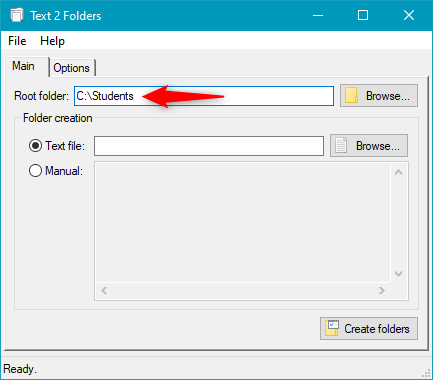The image size is (433, 380).
Task: Click the 'Root folder:' label
Action: tap(41, 96)
